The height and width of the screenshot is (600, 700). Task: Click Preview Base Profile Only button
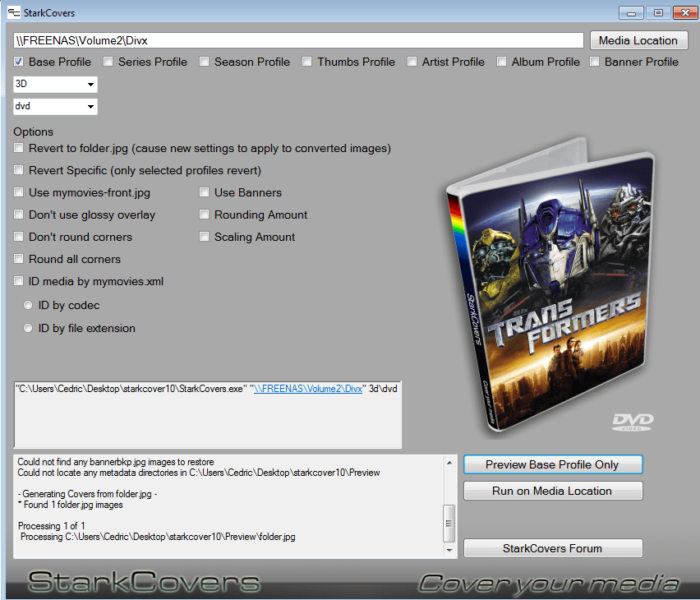[553, 464]
